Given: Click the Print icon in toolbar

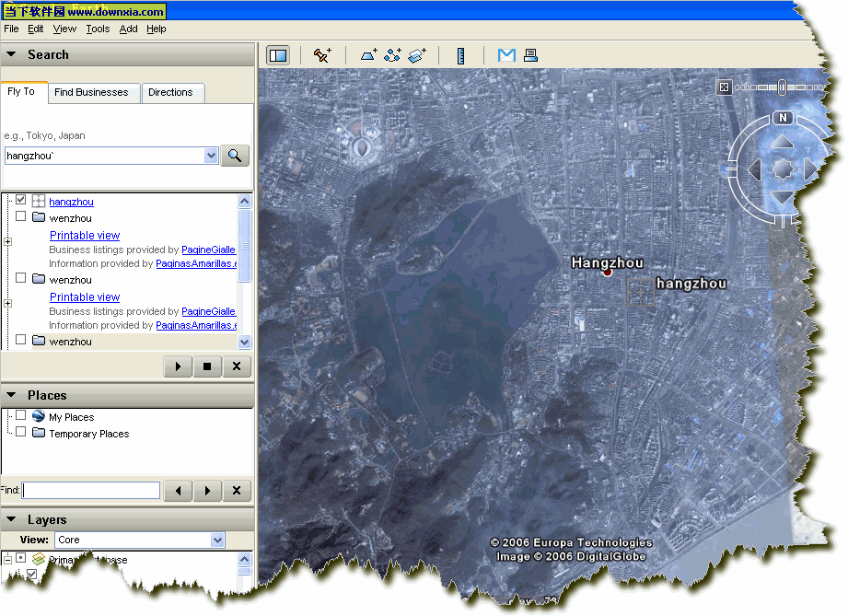Looking at the screenshot, I should tap(530, 55).
